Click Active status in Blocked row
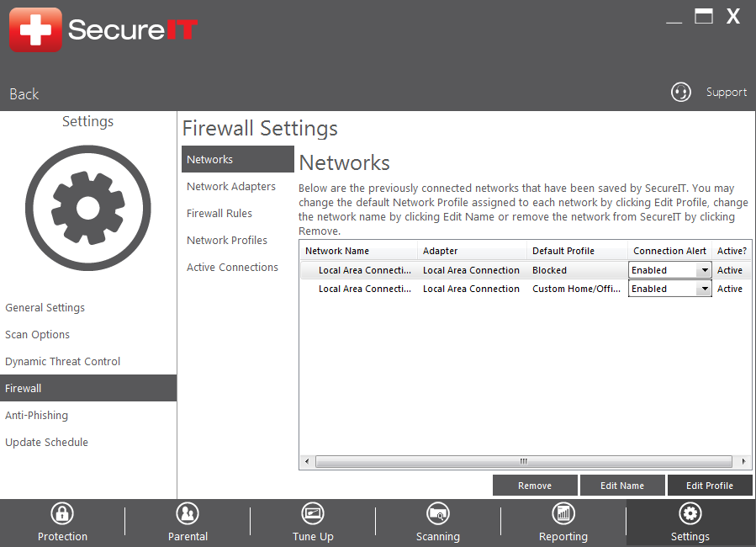Screen dimensions: 756x547 [729, 270]
